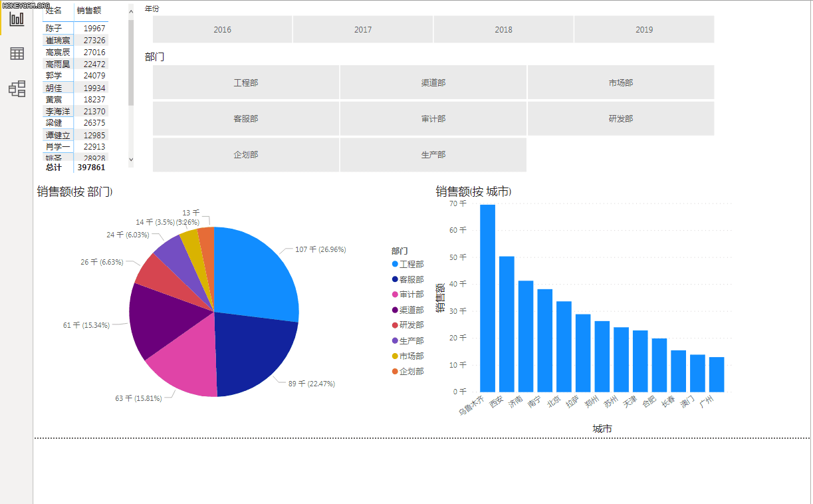Select the red 26千 pie slice
Viewport: 813px width, 504px height.
pos(166,279)
